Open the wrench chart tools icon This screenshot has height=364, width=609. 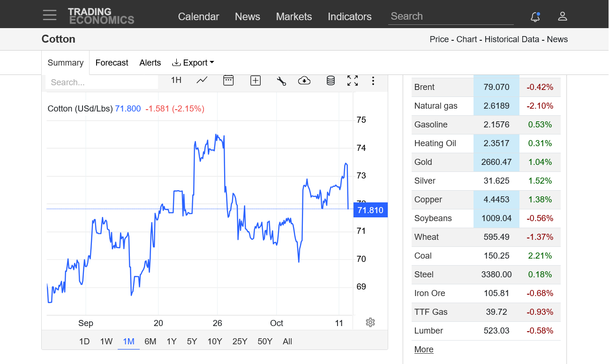click(281, 81)
